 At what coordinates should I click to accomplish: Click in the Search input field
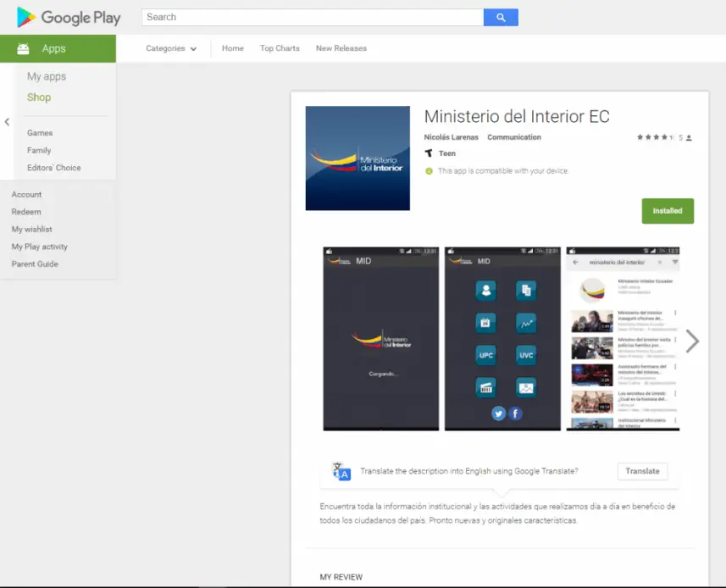[x=312, y=17]
